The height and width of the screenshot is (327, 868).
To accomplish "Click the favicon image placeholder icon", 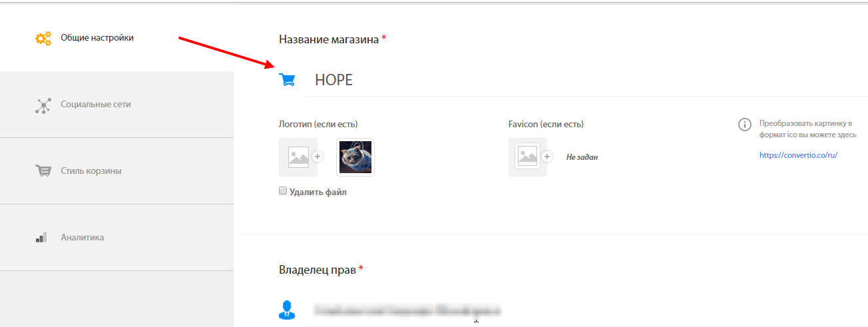I will pos(528,157).
